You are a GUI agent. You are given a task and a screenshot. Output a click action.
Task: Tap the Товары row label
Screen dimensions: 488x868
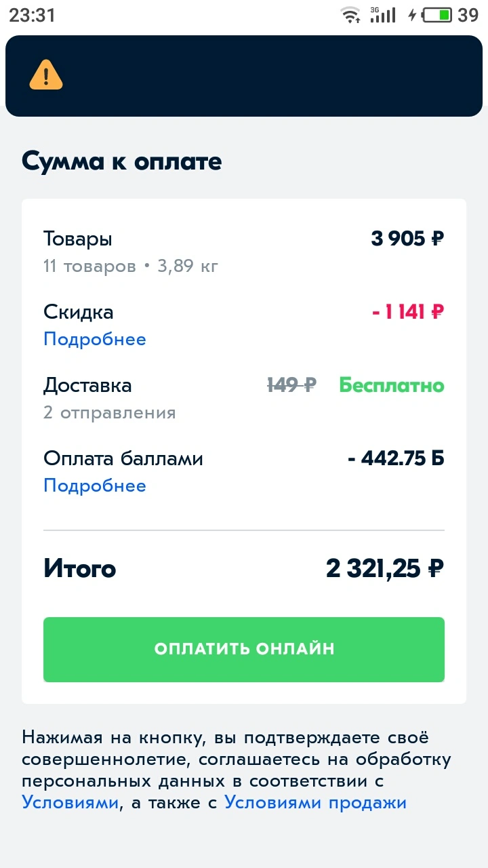coord(78,239)
